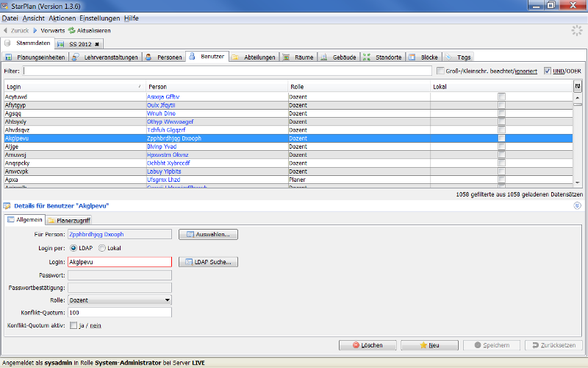Image resolution: width=588 pixels, height=368 pixels.
Task: Click the table column configuration icon
Action: tap(578, 86)
